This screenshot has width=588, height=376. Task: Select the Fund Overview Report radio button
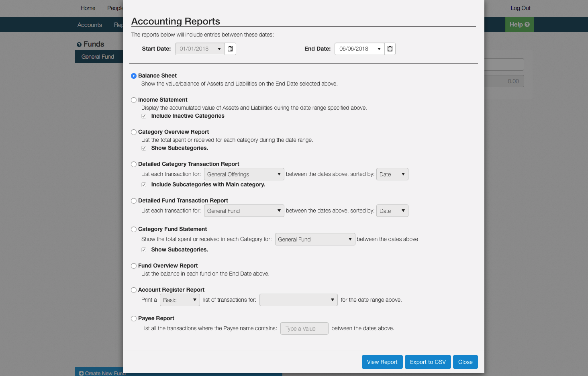[x=134, y=266]
